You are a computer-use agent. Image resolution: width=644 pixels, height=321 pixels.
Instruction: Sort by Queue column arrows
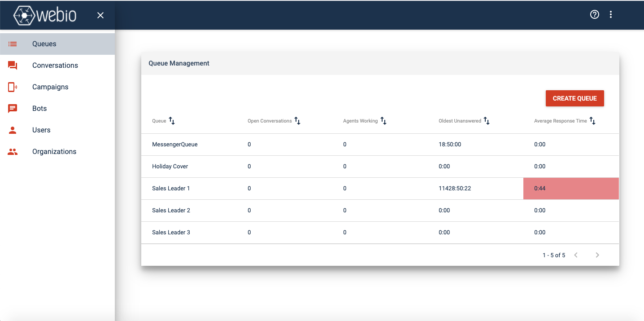click(172, 121)
